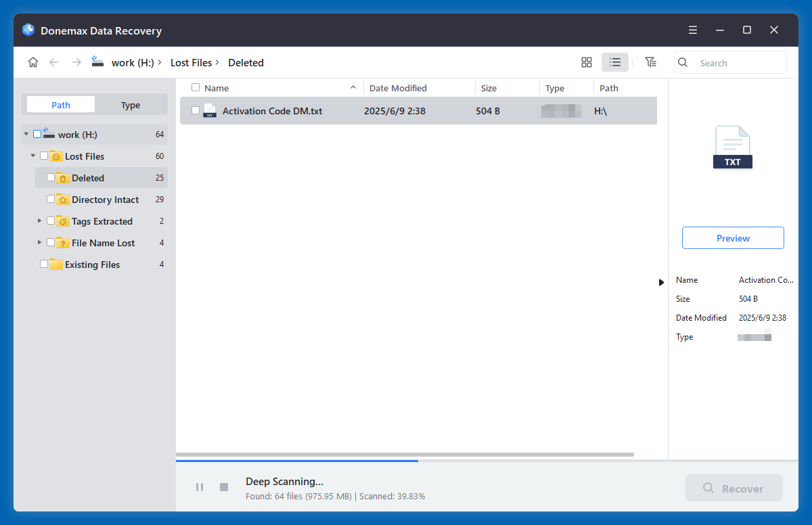Select the Deleted folder checkbox
The height and width of the screenshot is (525, 812).
click(x=49, y=177)
